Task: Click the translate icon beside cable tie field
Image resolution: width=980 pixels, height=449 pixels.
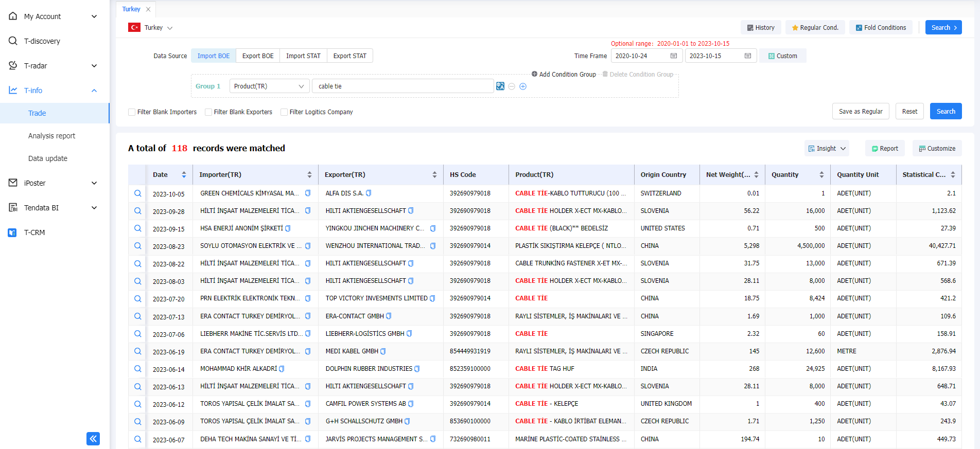Action: [x=500, y=86]
